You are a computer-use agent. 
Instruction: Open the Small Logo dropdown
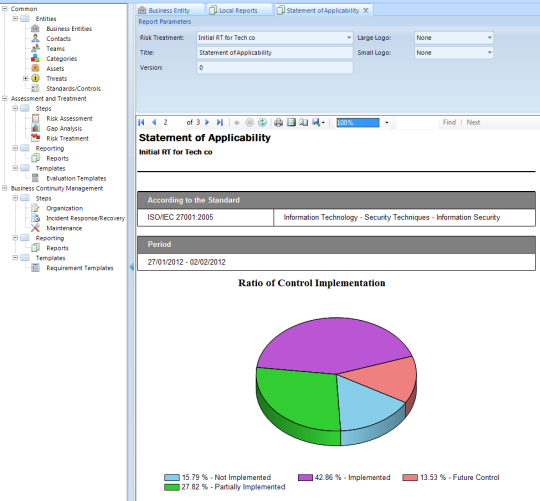click(489, 53)
